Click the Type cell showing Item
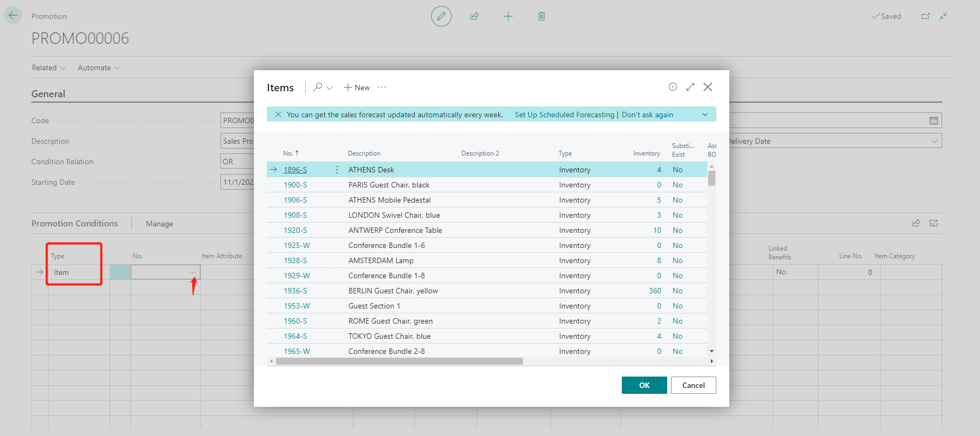 pos(79,272)
